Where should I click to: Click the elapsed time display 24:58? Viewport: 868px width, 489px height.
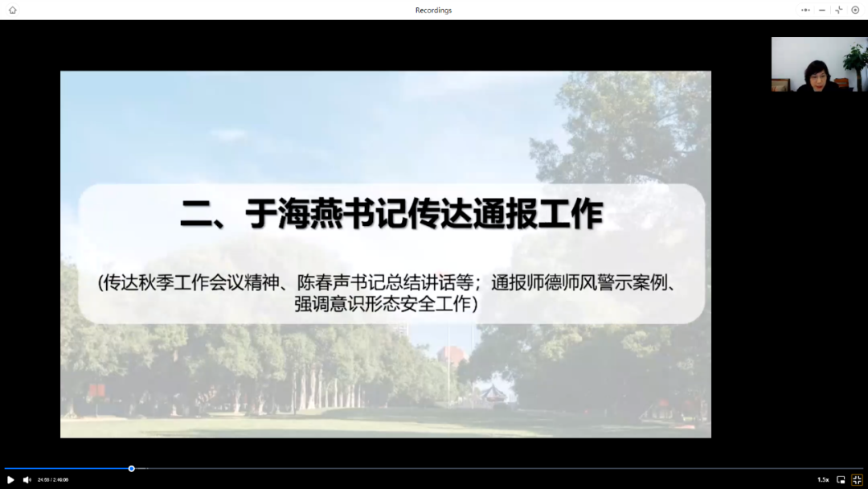pyautogui.click(x=43, y=479)
